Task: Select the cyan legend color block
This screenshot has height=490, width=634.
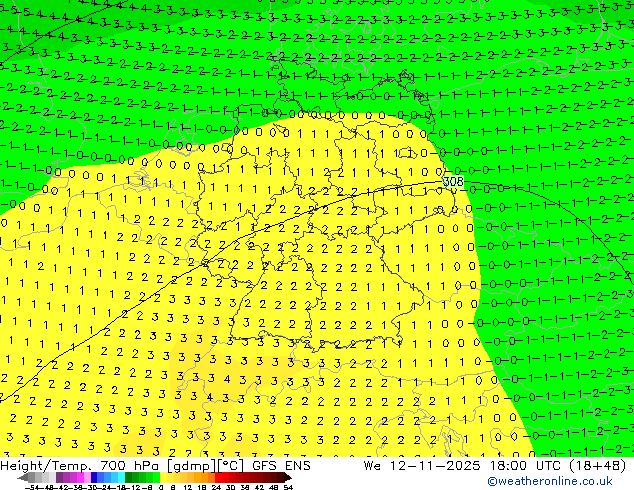Action: pyautogui.click(x=121, y=477)
